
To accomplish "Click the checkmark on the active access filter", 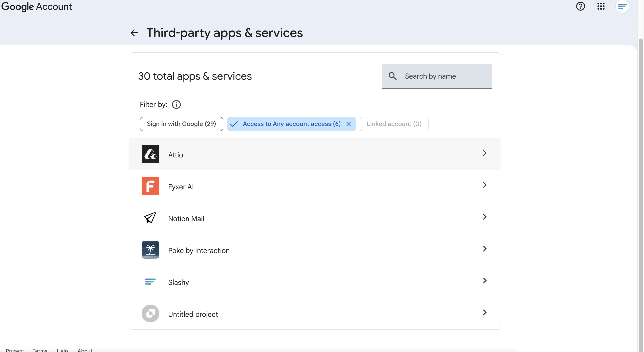I will (x=234, y=124).
